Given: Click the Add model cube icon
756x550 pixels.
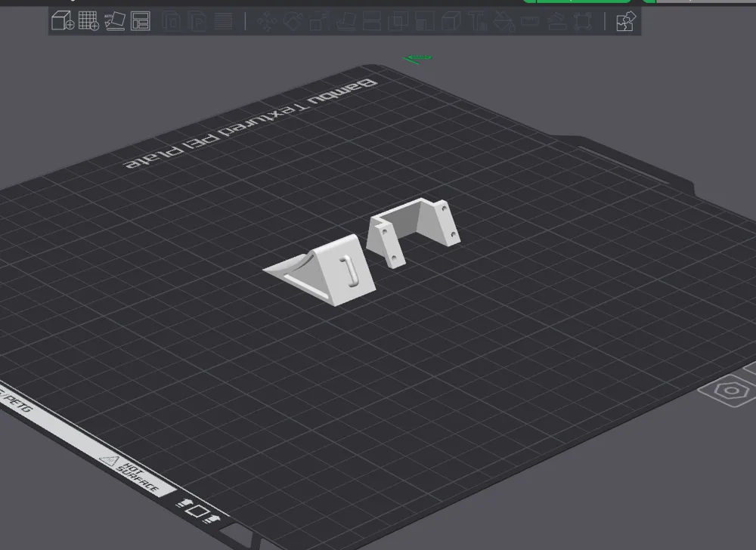Looking at the screenshot, I should 63,21.
